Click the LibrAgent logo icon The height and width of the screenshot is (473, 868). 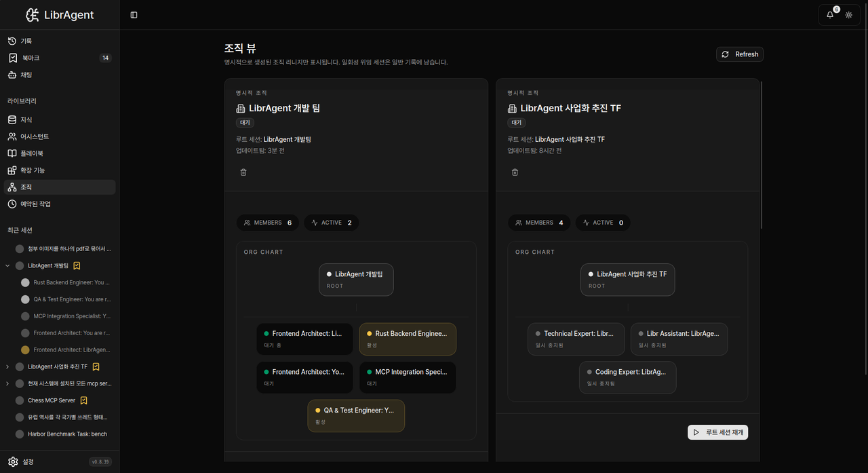pyautogui.click(x=32, y=15)
